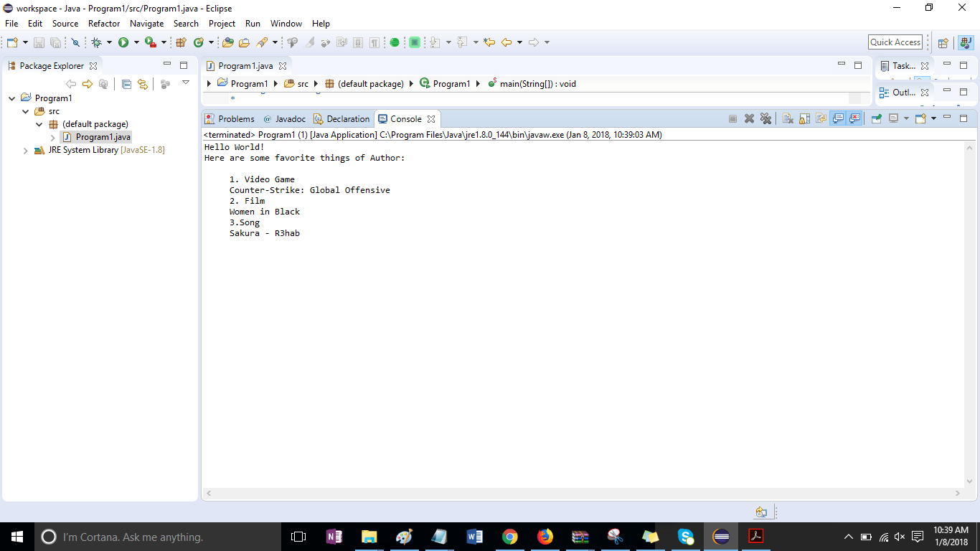
Task: Collapse the src folder node
Action: click(26, 111)
